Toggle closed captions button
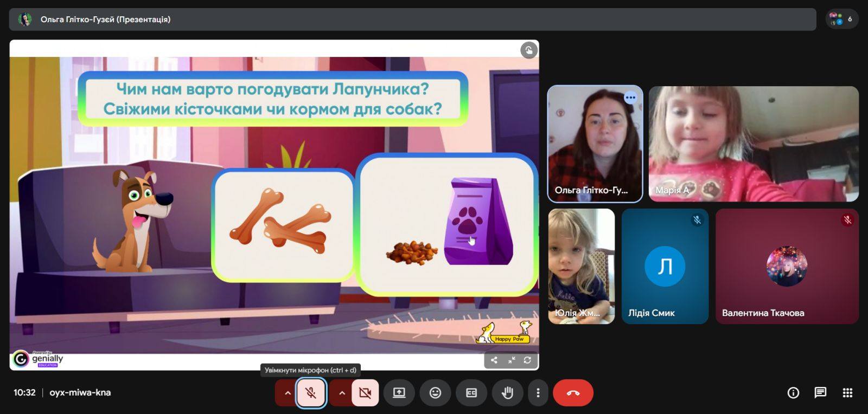Image resolution: width=868 pixels, height=414 pixels. pyautogui.click(x=471, y=393)
